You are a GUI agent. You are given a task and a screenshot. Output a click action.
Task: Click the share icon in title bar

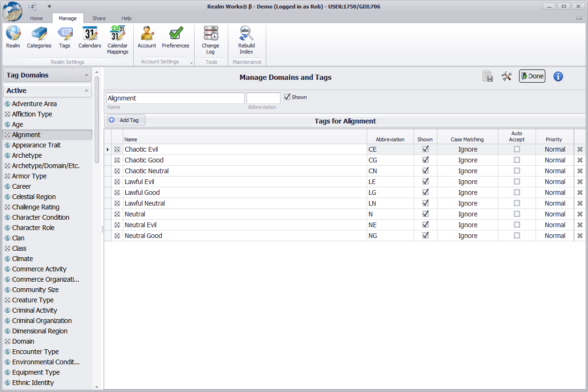click(x=32, y=7)
